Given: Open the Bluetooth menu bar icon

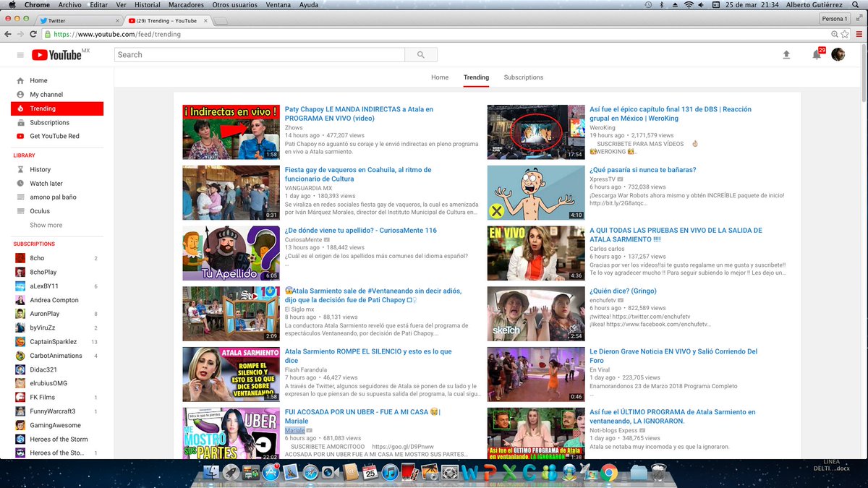Looking at the screenshot, I should [661, 5].
